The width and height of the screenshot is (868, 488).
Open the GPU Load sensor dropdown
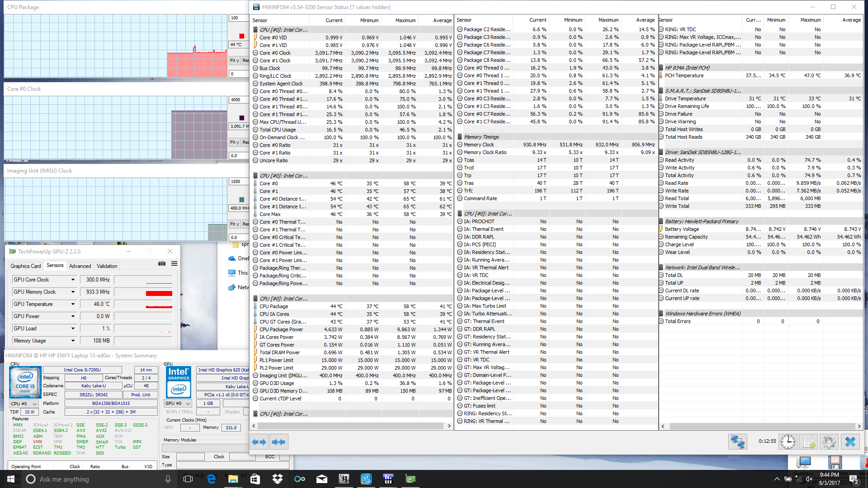[73, 328]
